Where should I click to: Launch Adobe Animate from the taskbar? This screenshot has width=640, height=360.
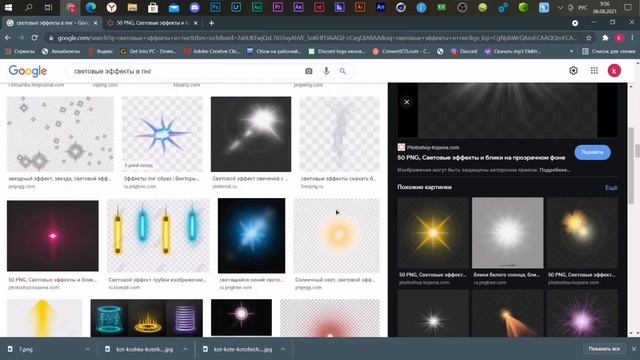380,7
